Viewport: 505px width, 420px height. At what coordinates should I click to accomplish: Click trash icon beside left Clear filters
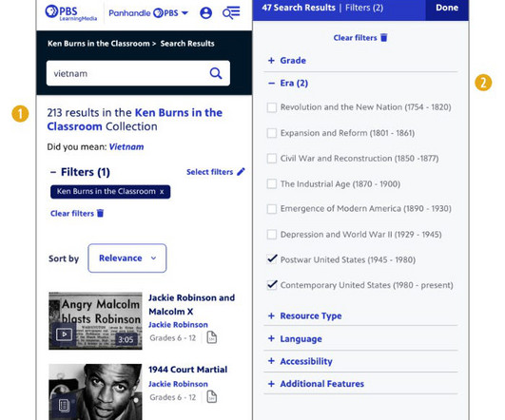tap(101, 213)
